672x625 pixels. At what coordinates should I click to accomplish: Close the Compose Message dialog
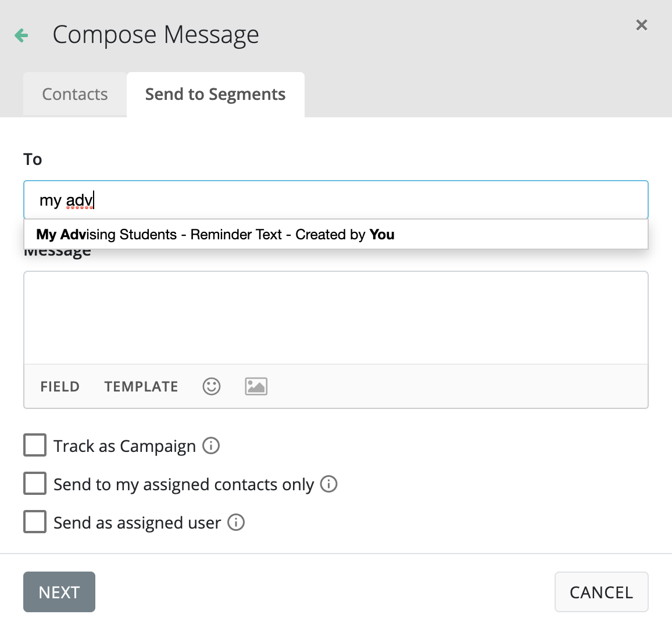click(x=641, y=25)
